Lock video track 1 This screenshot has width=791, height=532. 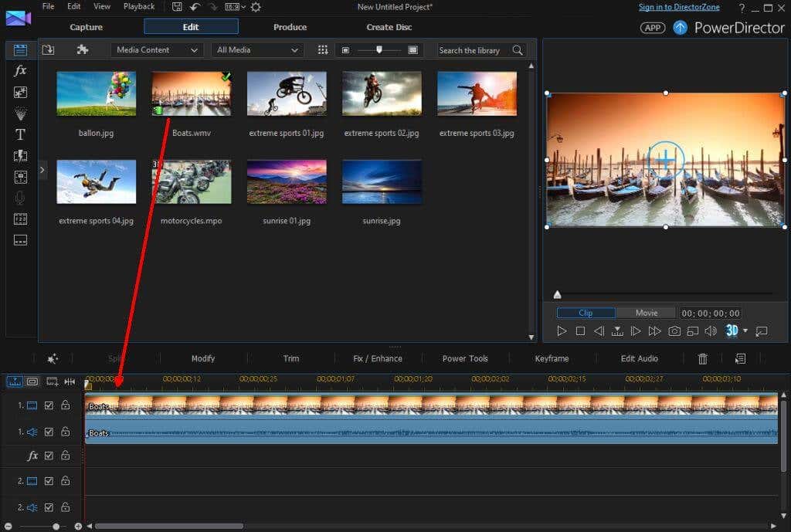point(66,405)
